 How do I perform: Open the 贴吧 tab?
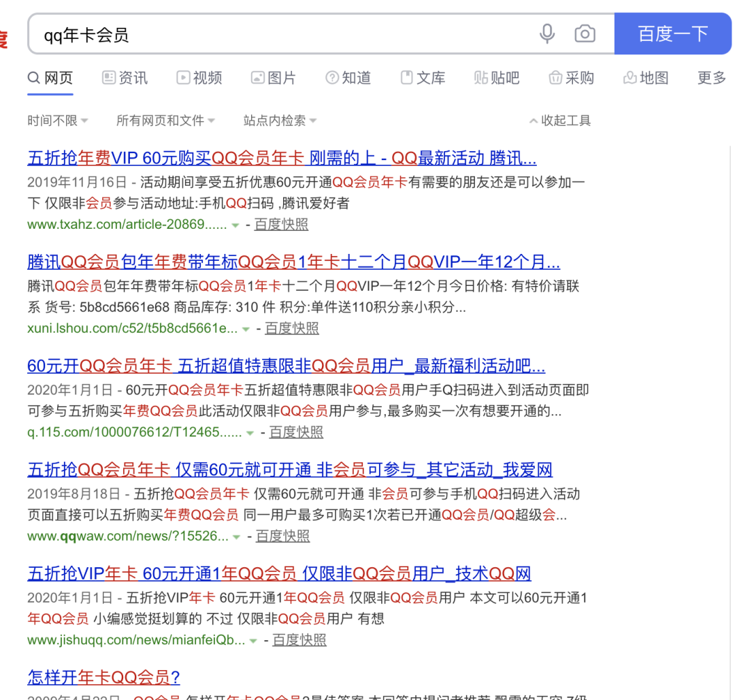coord(497,78)
